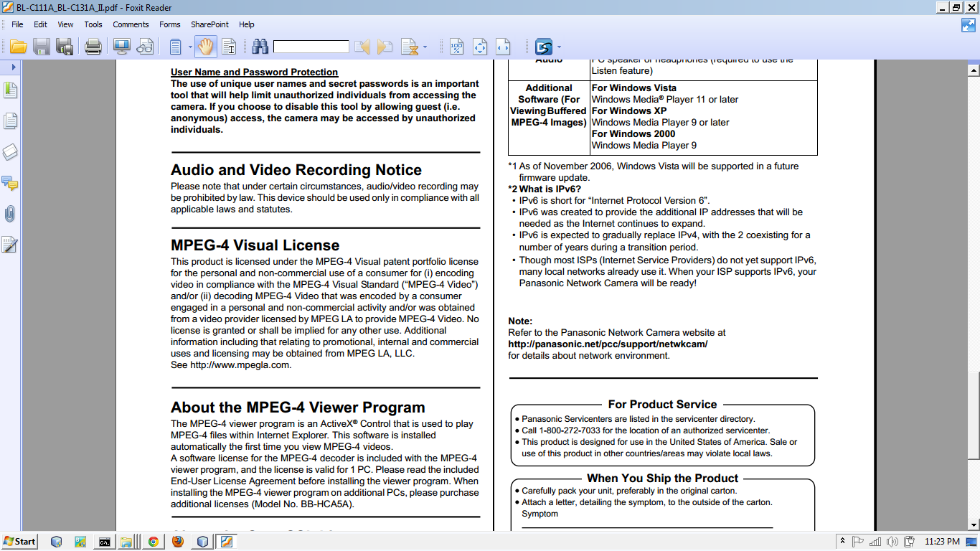Open the Attachments paperclip panel icon
This screenshot has width=980, height=551.
[10, 214]
